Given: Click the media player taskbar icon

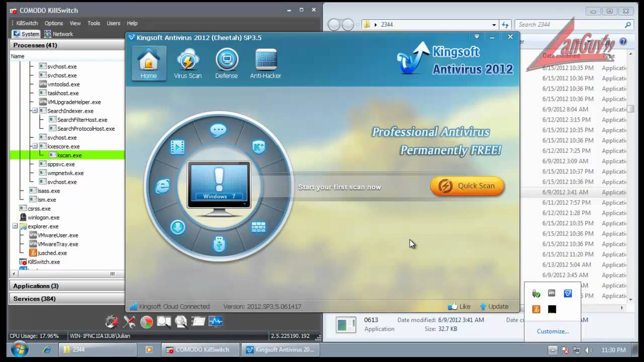Looking at the screenshot, I should click(x=148, y=349).
